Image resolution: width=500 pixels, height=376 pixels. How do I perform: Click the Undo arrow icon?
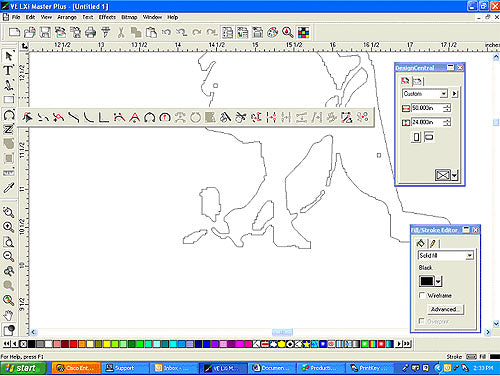tap(166, 32)
